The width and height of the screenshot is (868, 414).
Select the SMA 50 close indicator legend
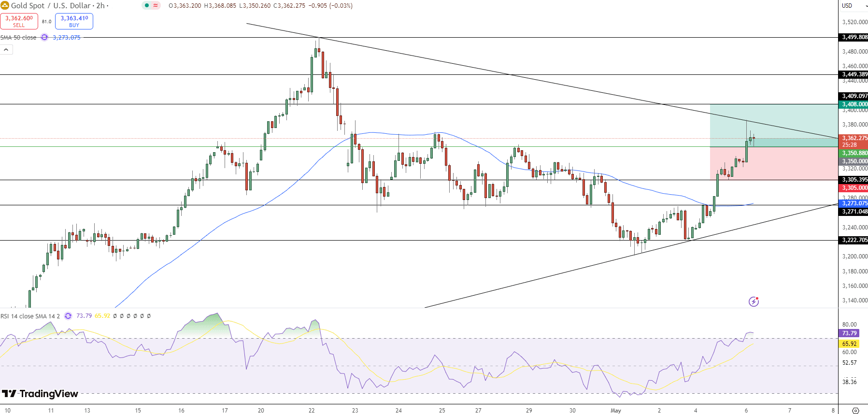click(x=18, y=38)
